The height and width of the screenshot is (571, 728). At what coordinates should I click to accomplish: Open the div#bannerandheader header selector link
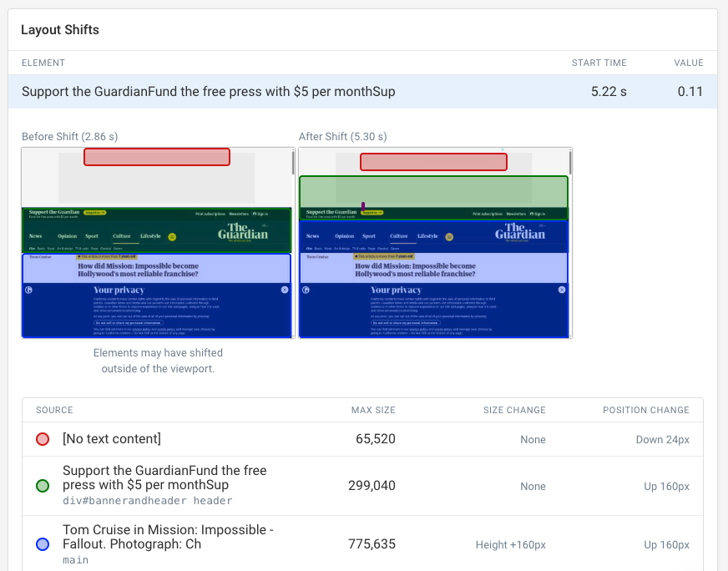[x=147, y=501]
